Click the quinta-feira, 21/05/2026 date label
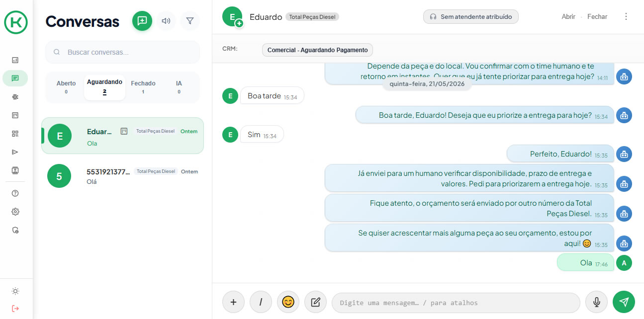 coord(427,84)
